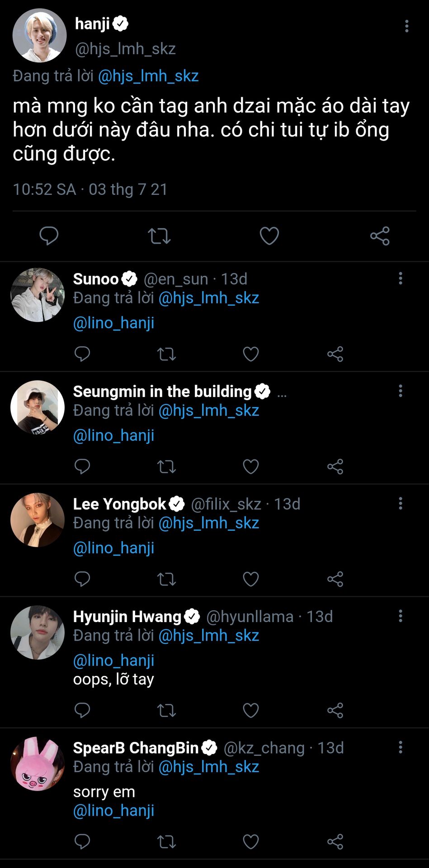Open more options on Sunoo's reply
The width and height of the screenshot is (429, 868).
[x=400, y=278]
